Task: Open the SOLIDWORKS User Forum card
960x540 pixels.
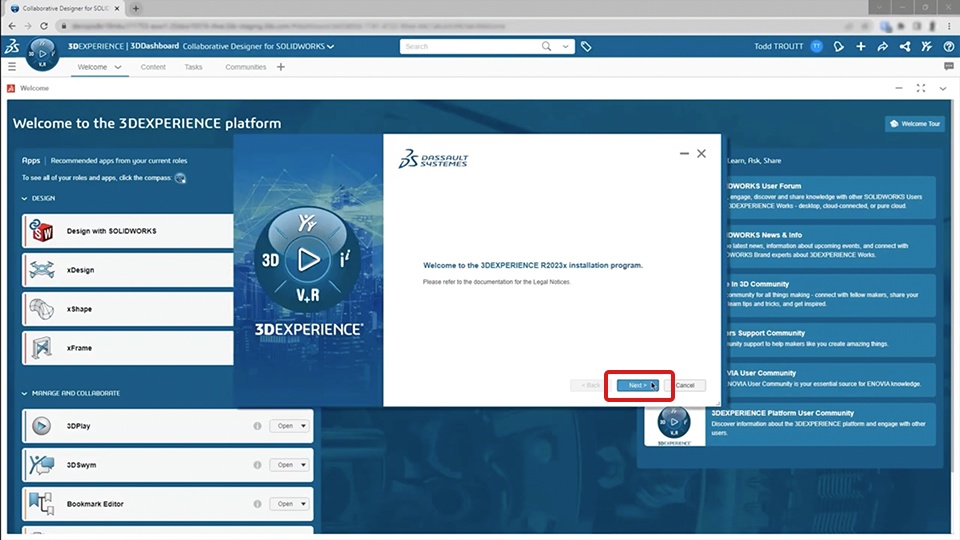Action: click(x=828, y=197)
